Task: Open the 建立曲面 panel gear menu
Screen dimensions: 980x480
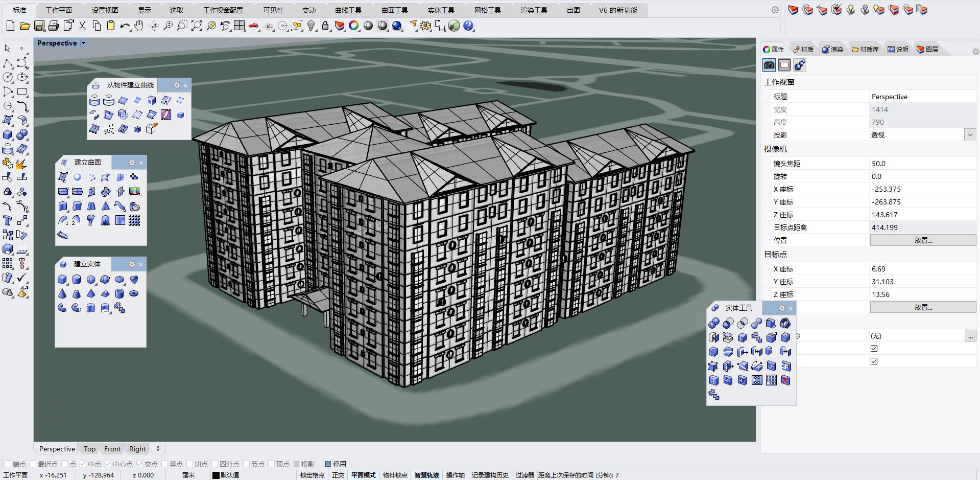Action: [132, 163]
